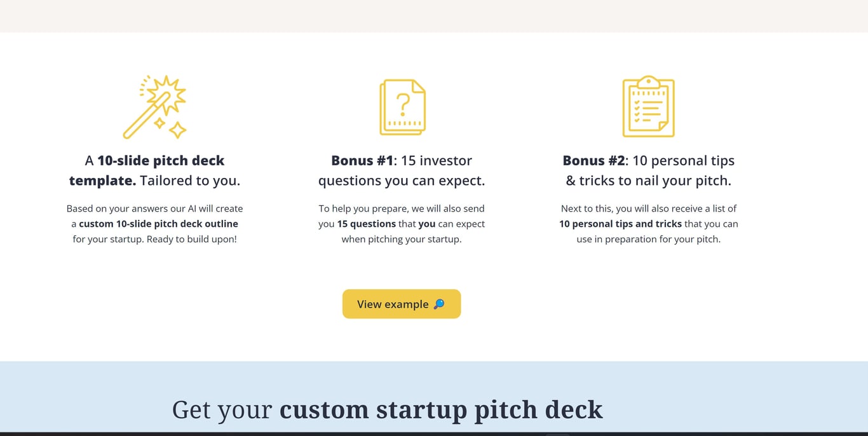The width and height of the screenshot is (868, 436).
Task: Click a checkmark on the clipboard icon
Action: coord(637,102)
